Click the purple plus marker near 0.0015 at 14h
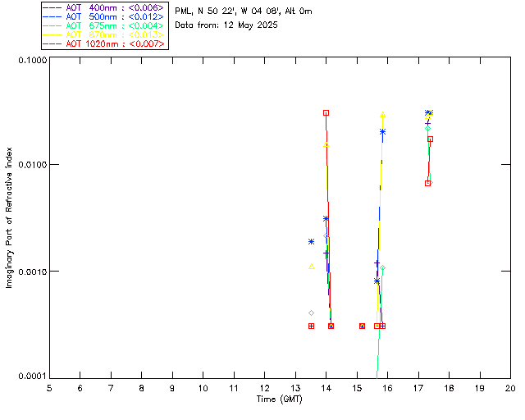 coord(326,253)
